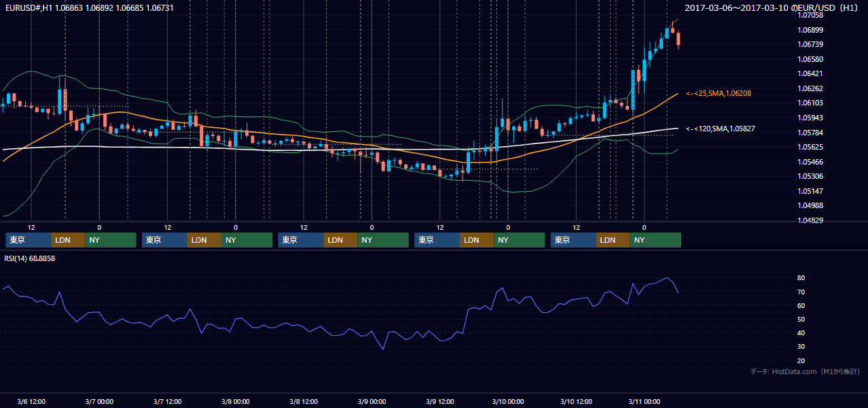868x408 pixels.
Task: Select the 25 SMA 1.06208 label
Action: 719,93
